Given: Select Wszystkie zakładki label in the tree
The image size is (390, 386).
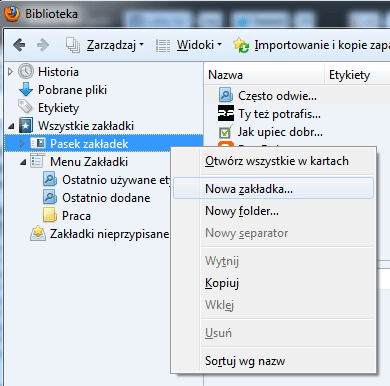Looking at the screenshot, I should [86, 126].
